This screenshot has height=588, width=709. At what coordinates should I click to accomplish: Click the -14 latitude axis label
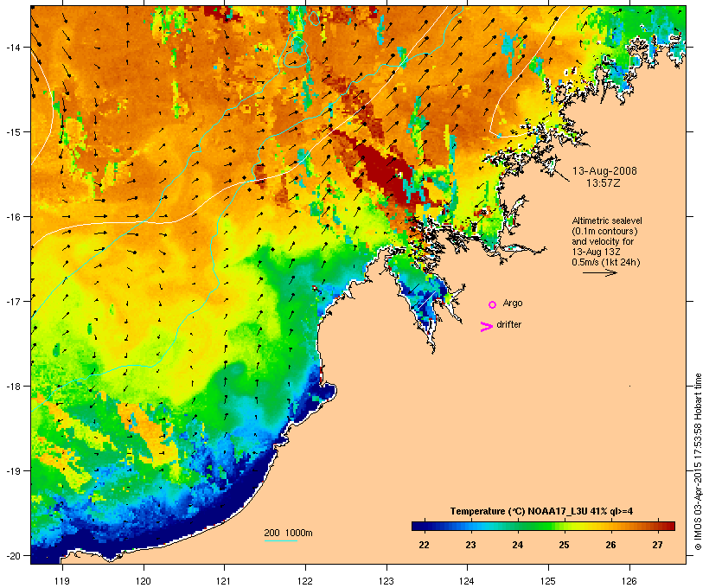click(x=12, y=47)
